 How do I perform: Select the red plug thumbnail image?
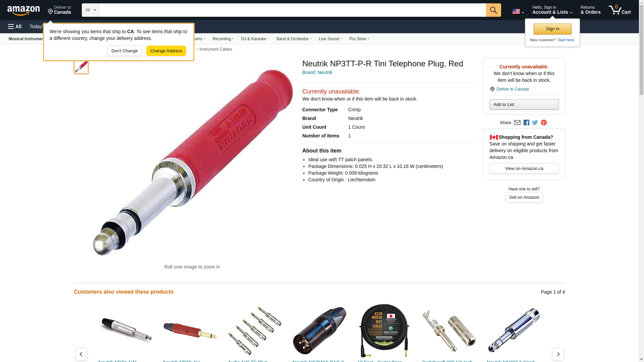click(81, 66)
